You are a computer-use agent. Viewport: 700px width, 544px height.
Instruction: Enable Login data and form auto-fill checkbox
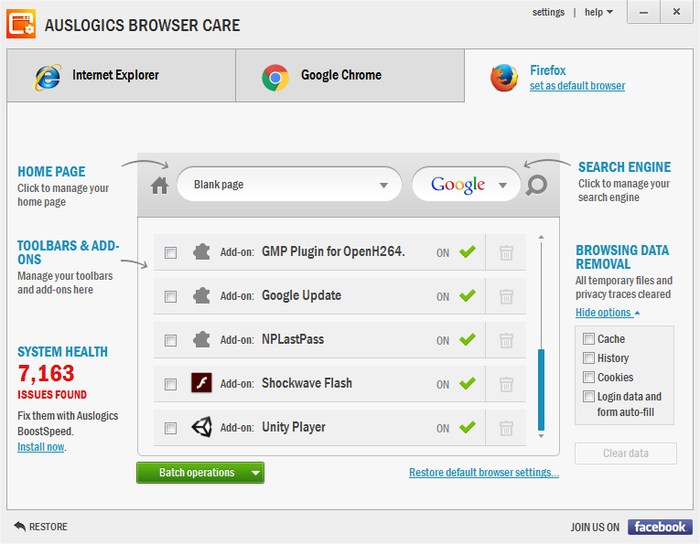(588, 396)
